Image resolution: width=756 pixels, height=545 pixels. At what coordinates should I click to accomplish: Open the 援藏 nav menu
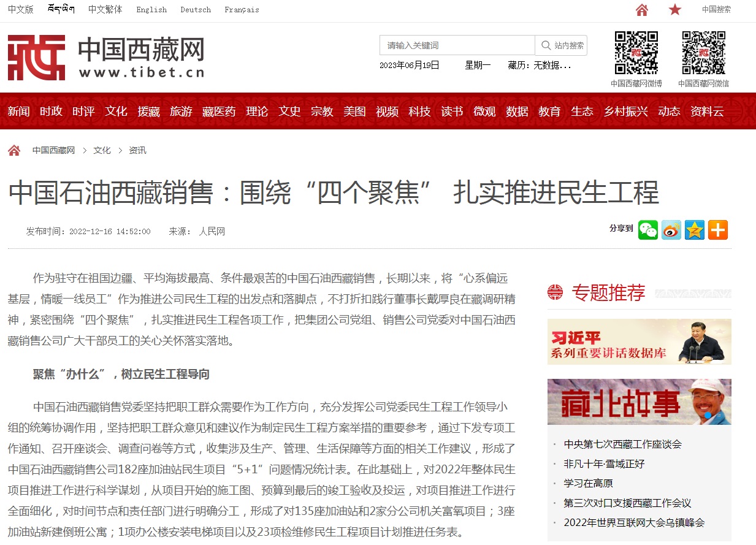[x=149, y=111]
